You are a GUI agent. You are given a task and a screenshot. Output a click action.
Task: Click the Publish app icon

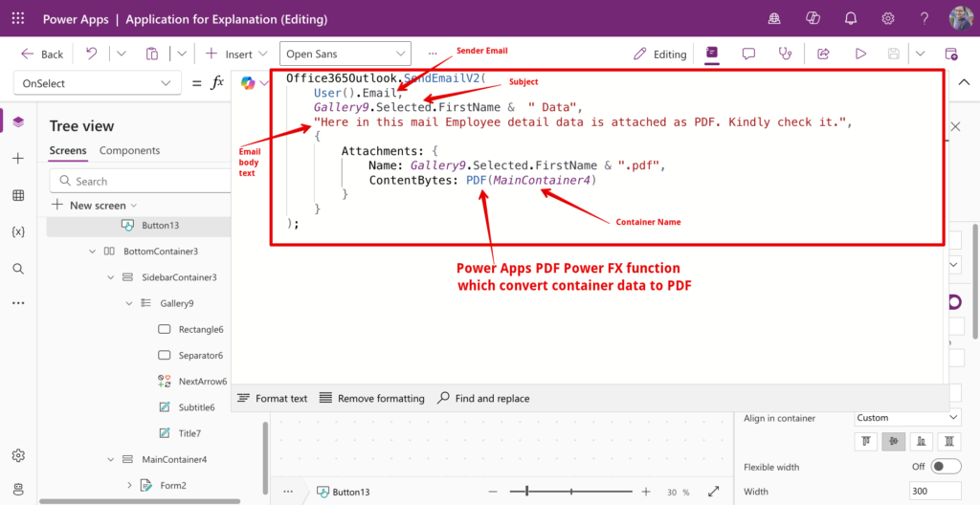[950, 54]
